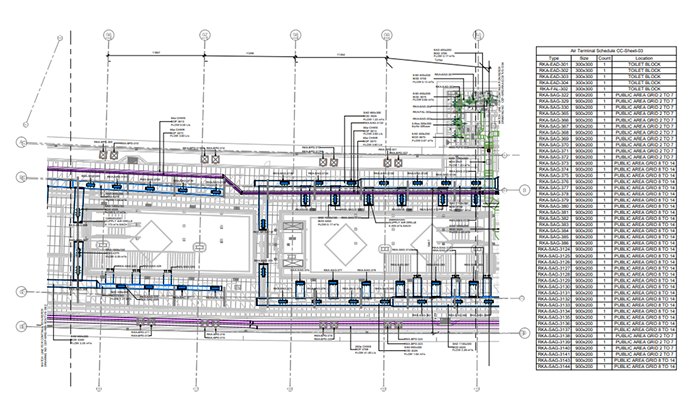Image resolution: width=695 pixels, height=419 pixels.
Task: Click the Location column header
Action: (647, 58)
